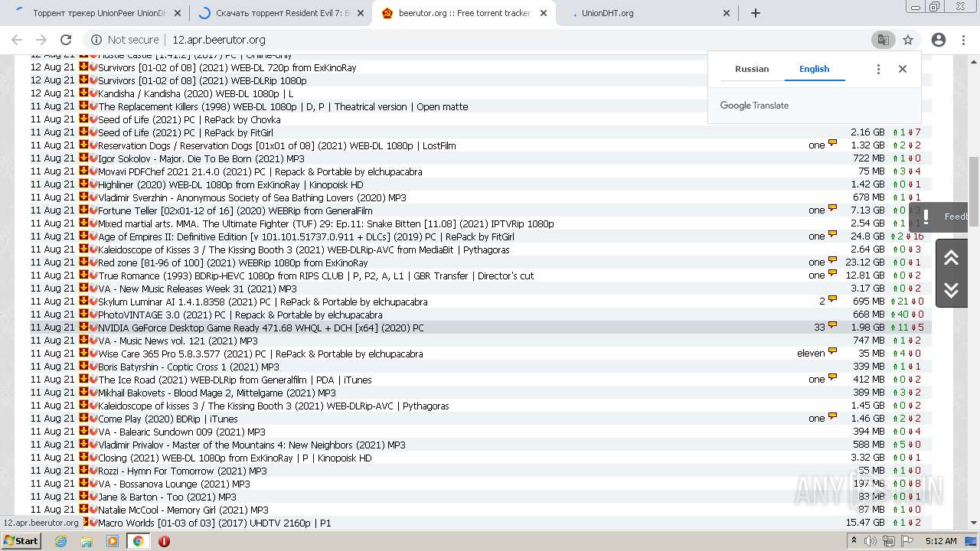Open The Replacement Killers (1998) link
The image size is (980, 551).
point(283,106)
